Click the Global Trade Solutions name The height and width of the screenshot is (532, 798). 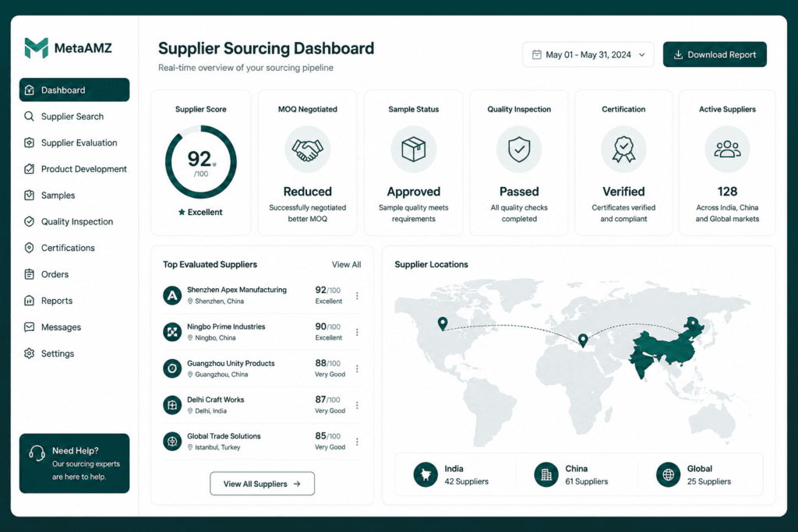tap(224, 436)
